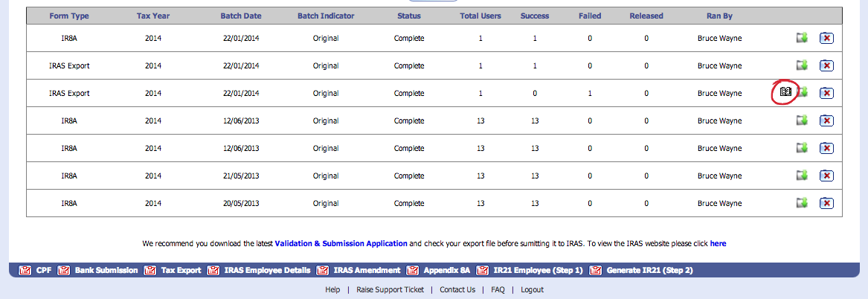Delete the IR8A batch dated 20/05/2013
The height and width of the screenshot is (299, 868).
point(826,203)
